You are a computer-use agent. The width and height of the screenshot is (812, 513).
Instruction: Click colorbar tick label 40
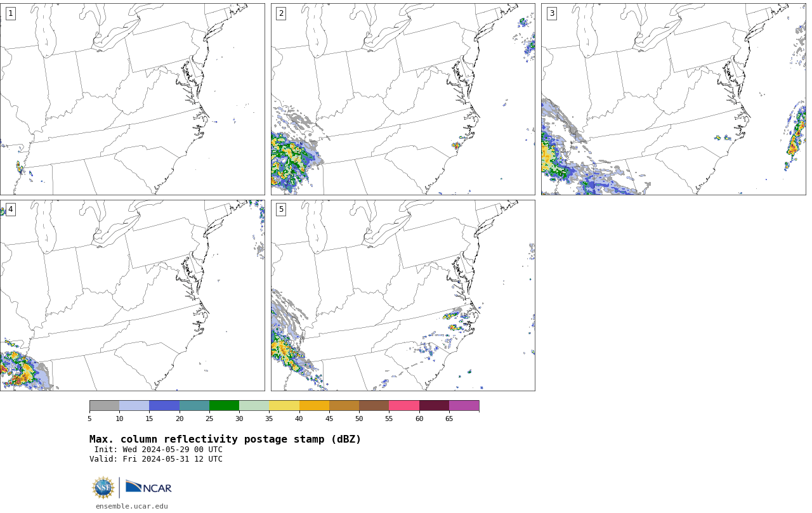pos(299,419)
